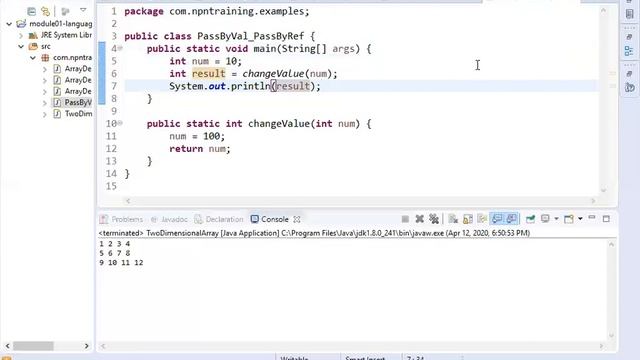Click Task List icon in right trim
The image size is (640, 360).
coord(629,14)
